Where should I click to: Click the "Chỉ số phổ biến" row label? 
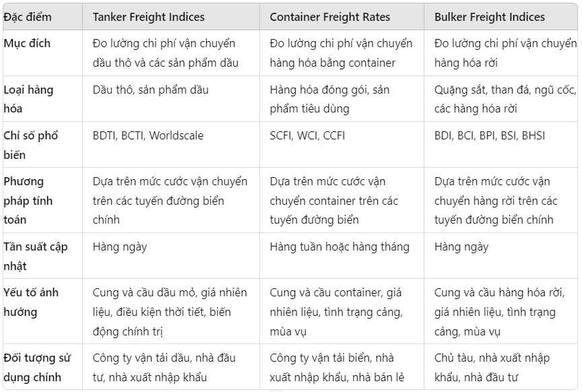tap(31, 145)
